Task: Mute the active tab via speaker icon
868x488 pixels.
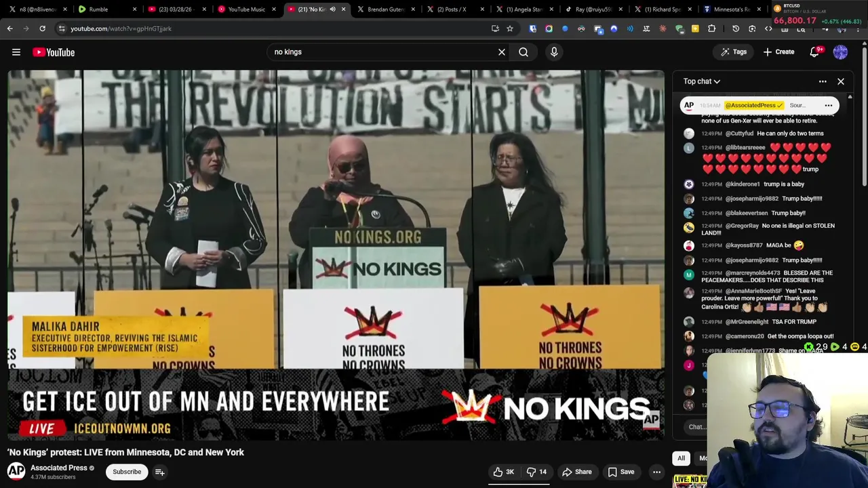Action: pyautogui.click(x=332, y=9)
